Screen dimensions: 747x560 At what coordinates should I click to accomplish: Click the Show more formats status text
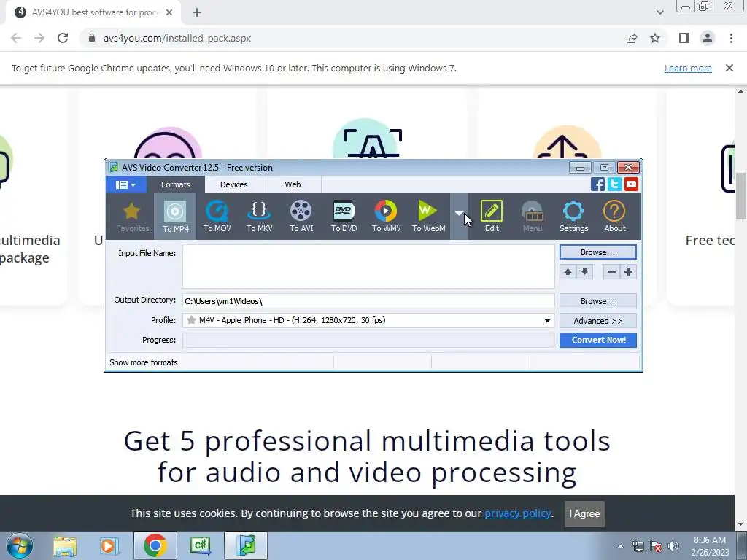point(144,362)
